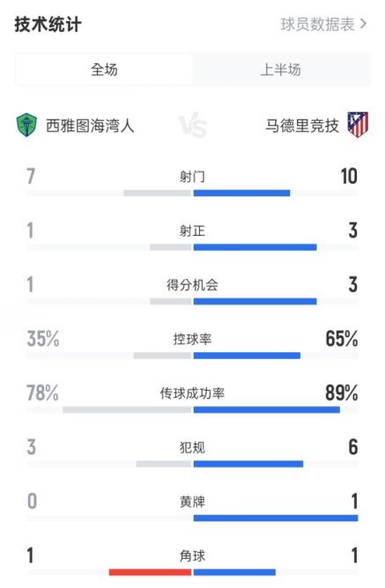This screenshot has width=385, height=588.
Task: Select the 全场 full match tab
Action: [x=104, y=70]
